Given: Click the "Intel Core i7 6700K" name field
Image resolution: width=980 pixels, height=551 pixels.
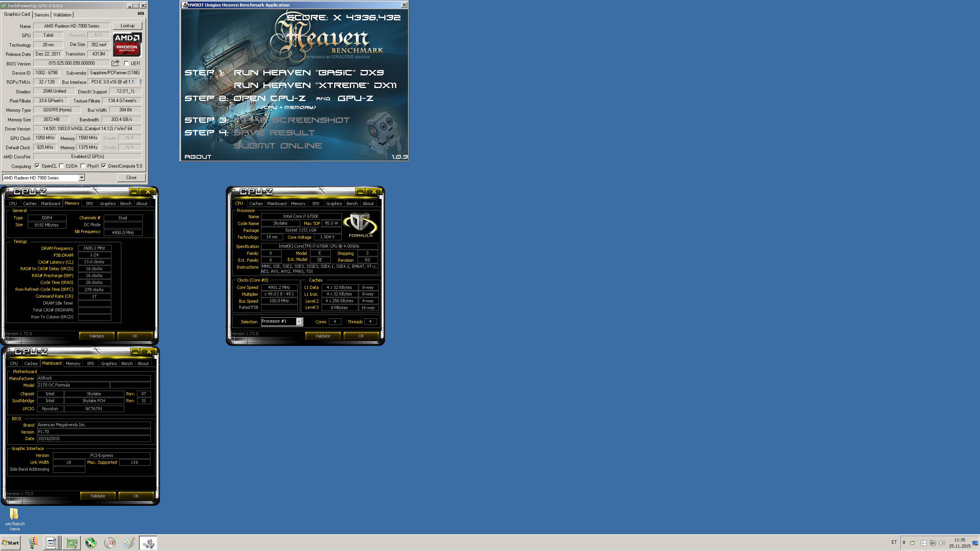Looking at the screenshot, I should (x=301, y=216).
